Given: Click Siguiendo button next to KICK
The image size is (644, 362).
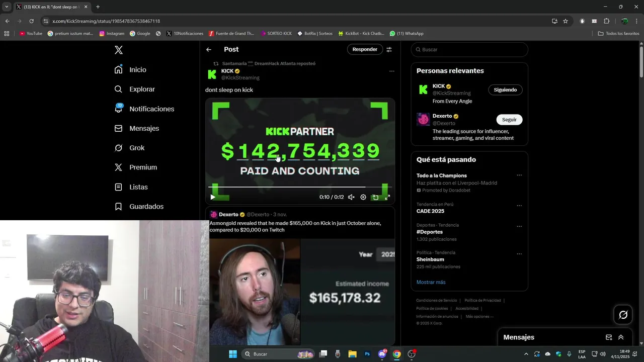Looking at the screenshot, I should pos(505,90).
